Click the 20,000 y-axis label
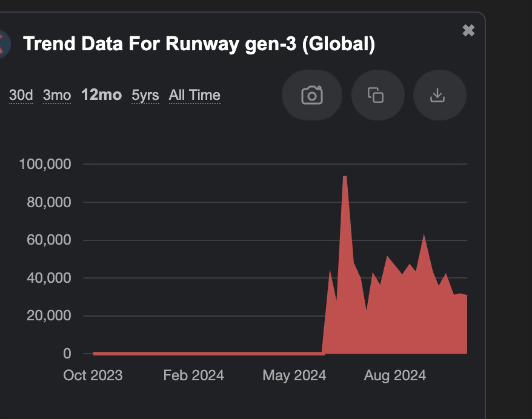 49,315
